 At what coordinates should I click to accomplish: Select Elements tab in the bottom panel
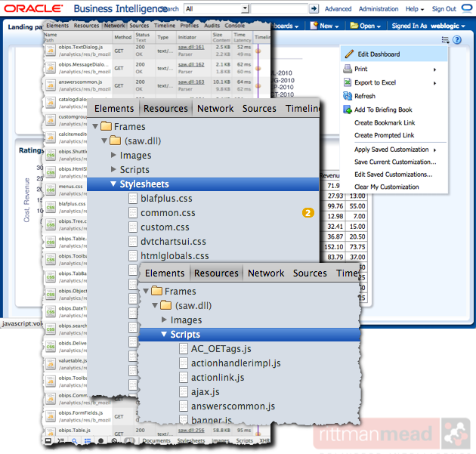click(165, 273)
